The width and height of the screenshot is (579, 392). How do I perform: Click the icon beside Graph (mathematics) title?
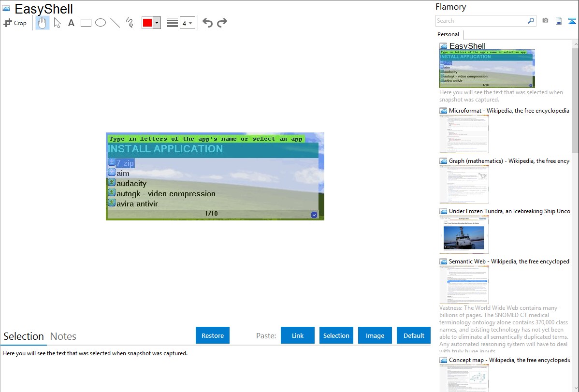[443, 161]
